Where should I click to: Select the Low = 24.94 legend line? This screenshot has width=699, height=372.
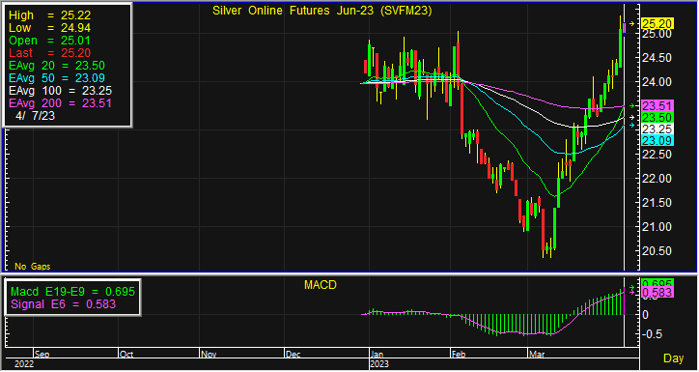50,28
